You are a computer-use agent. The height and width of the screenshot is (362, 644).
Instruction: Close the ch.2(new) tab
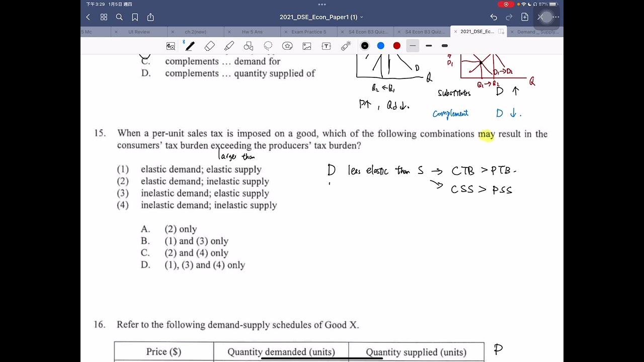[173, 32]
